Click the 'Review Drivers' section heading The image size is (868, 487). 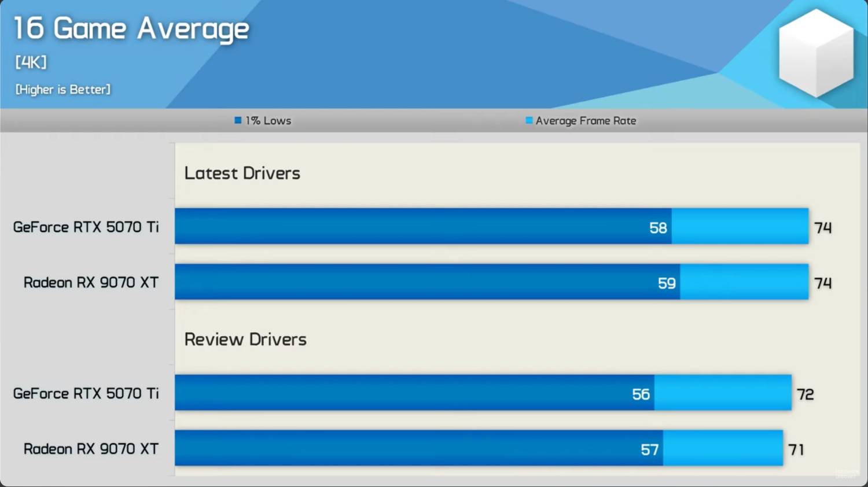245,339
